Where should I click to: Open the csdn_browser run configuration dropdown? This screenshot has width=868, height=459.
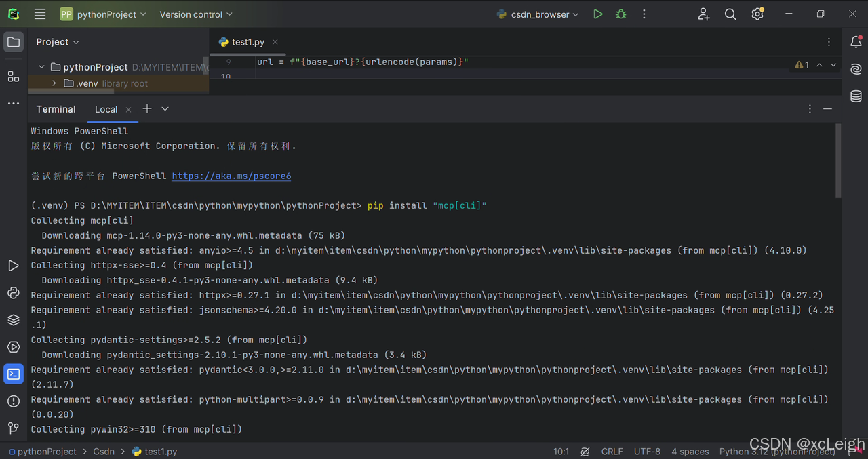pyautogui.click(x=538, y=14)
